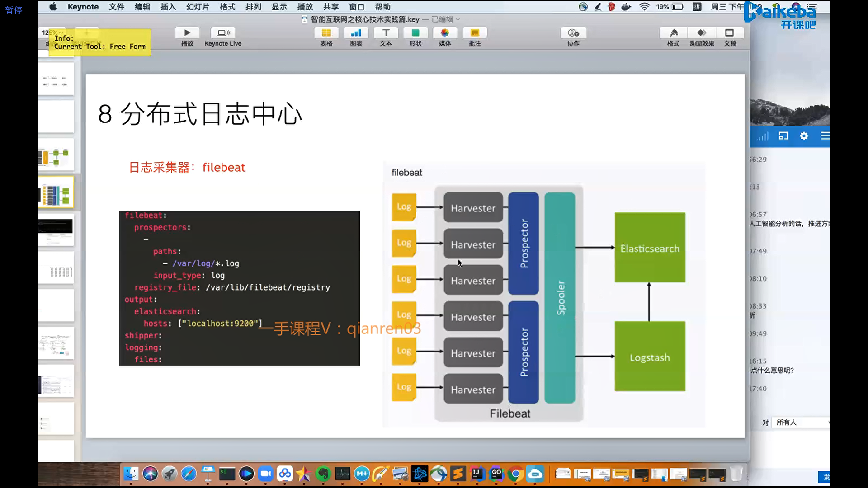Expand document title dropdown chevron
Viewport: 868px width, 488px height.
tap(458, 19)
